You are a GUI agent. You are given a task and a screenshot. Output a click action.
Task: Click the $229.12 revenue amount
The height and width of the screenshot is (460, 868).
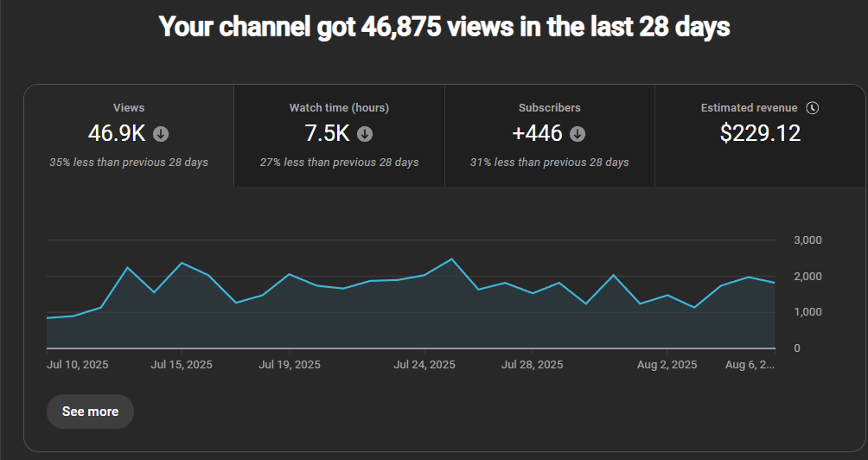760,134
